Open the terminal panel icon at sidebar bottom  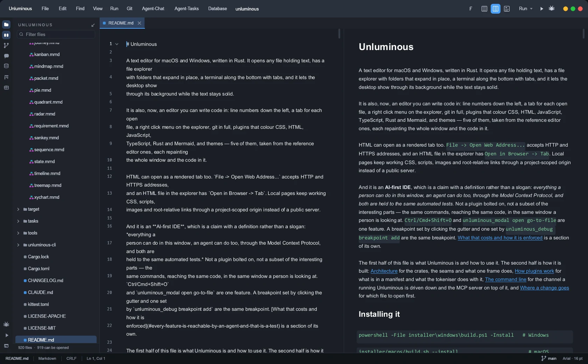tap(6, 346)
